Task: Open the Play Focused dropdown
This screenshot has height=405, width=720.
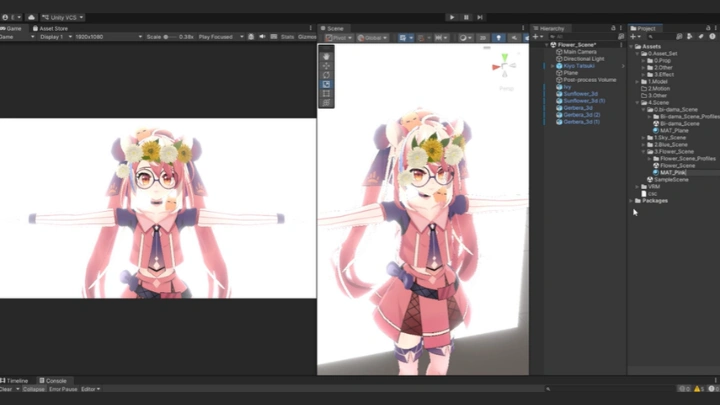Action: point(221,37)
